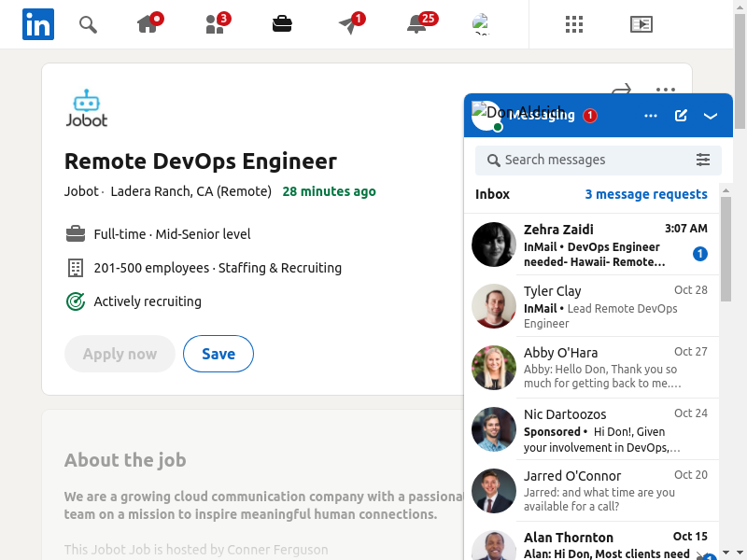747x560 pixels.
Task: Click the Learning video icon
Action: click(x=641, y=24)
